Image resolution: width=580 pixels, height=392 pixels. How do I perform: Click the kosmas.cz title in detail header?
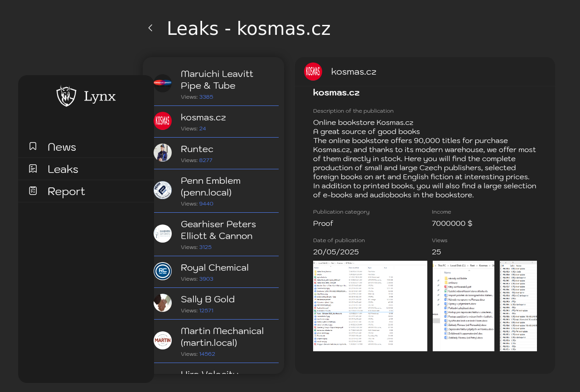pyautogui.click(x=354, y=72)
